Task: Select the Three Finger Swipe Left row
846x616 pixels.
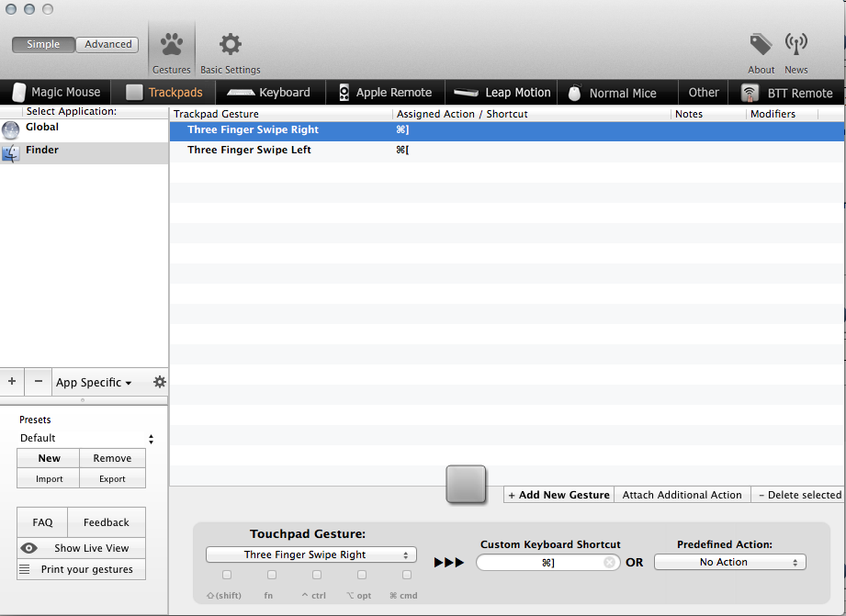Action: 507,151
